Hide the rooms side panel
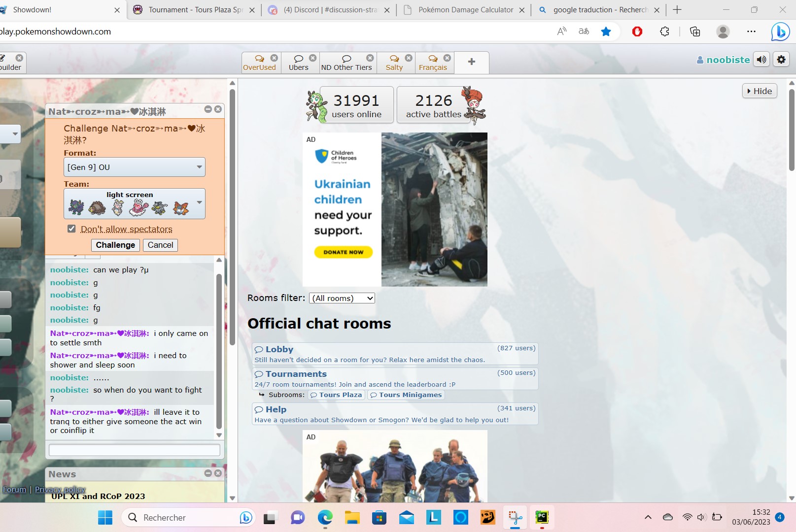Viewport: 796px width, 532px height. (x=760, y=91)
